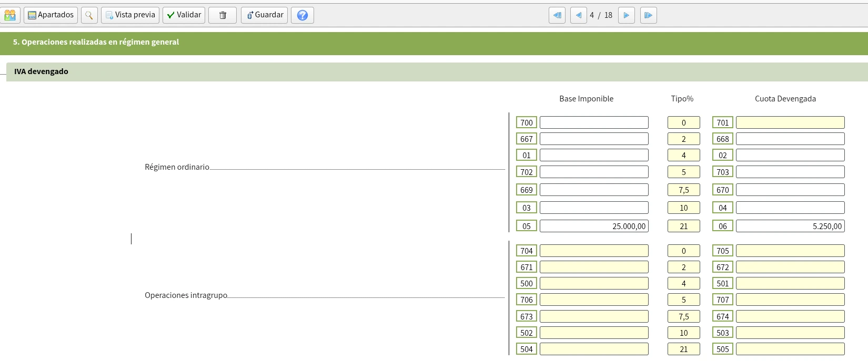Validate the form with Validar
868x361 pixels.
tap(184, 15)
